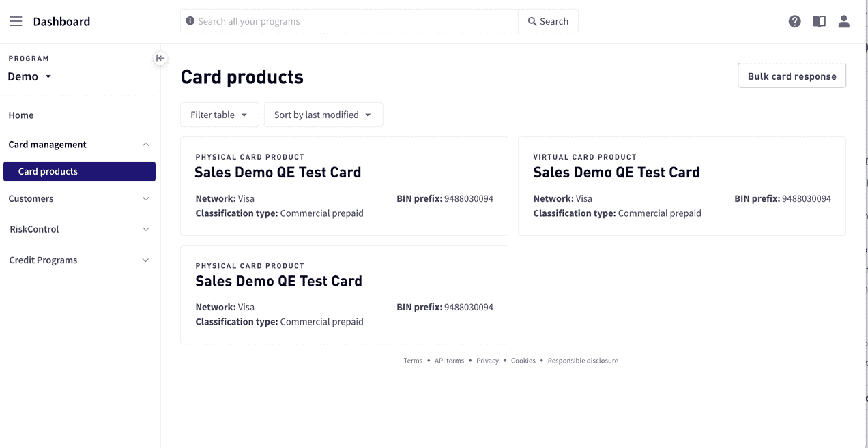Navigate to Home in the sidebar
The height and width of the screenshot is (448, 868).
pyautogui.click(x=20, y=115)
